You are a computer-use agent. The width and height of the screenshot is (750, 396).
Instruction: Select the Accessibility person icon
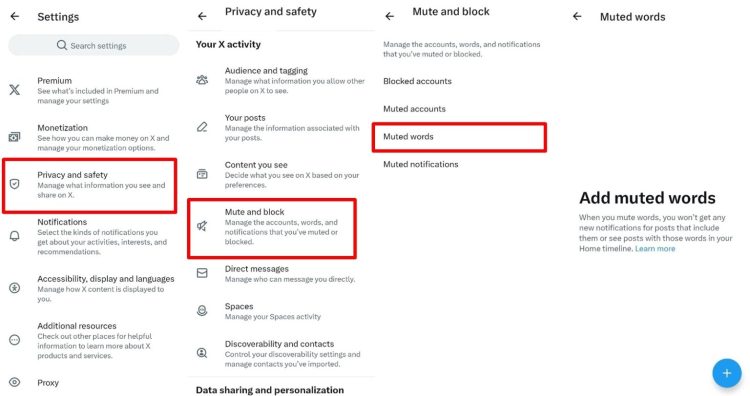click(15, 288)
